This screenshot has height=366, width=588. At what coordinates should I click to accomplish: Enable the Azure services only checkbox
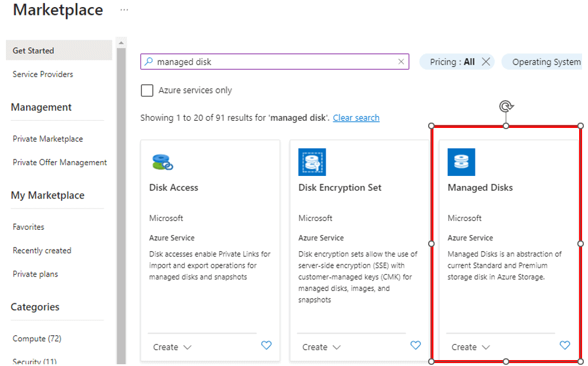pos(147,91)
